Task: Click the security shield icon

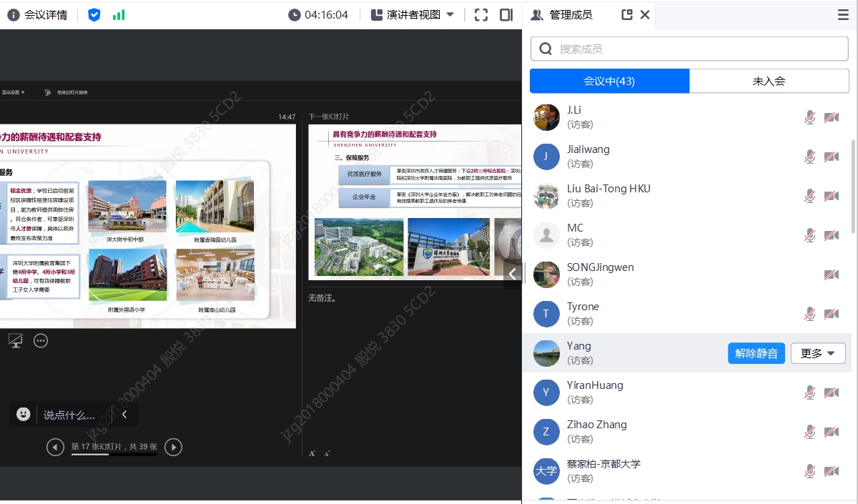Action: pyautogui.click(x=94, y=14)
